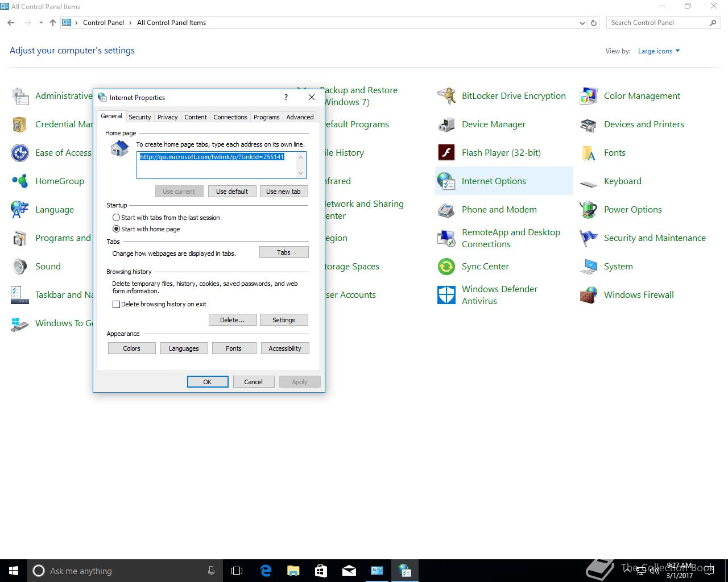Click the Delete... browsing history button
The image size is (728, 582).
tap(233, 320)
